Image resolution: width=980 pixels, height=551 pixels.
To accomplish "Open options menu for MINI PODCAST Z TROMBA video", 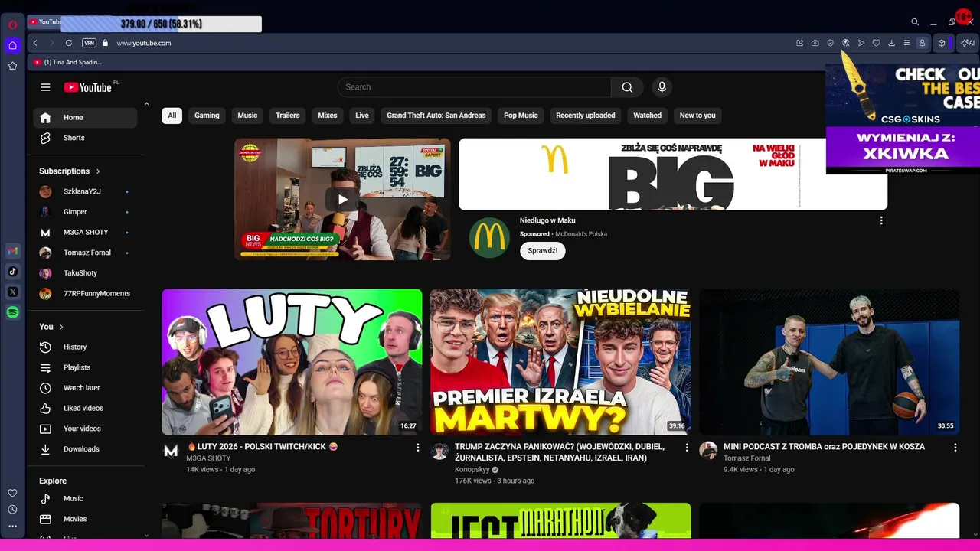I will (955, 447).
